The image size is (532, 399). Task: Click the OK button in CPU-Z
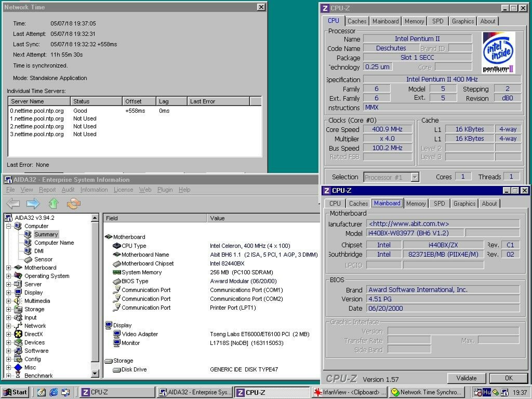[509, 378]
